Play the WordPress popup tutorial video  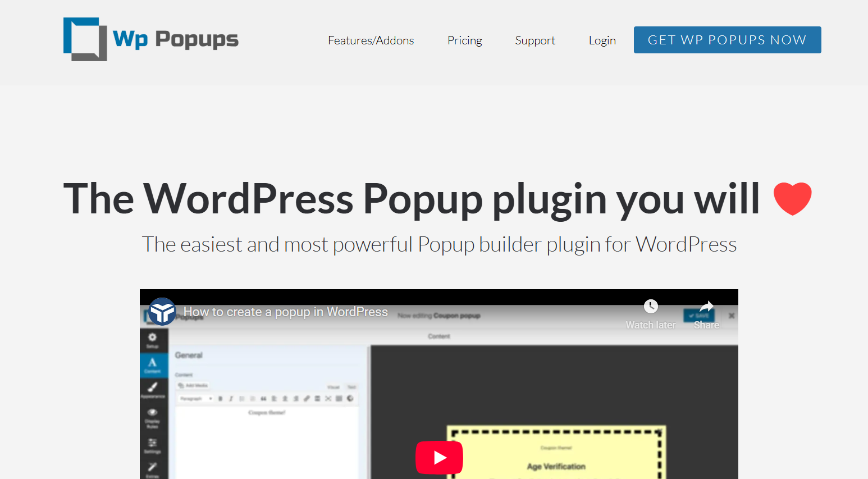(439, 457)
